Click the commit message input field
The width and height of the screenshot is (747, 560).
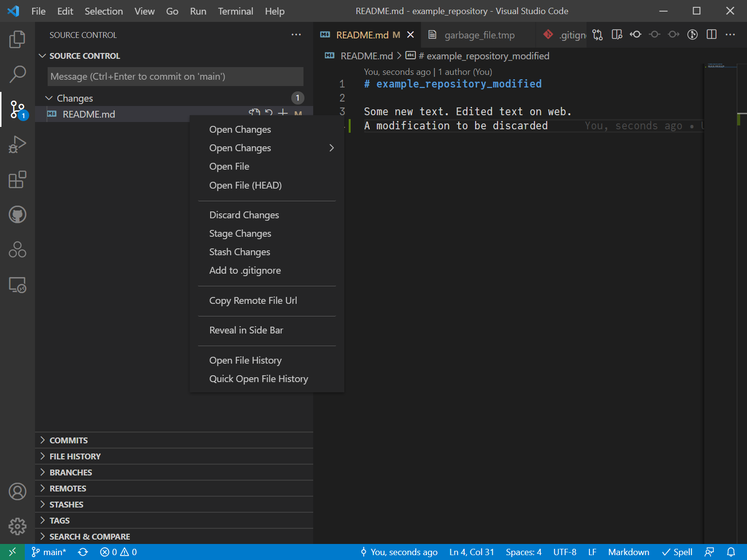(175, 76)
